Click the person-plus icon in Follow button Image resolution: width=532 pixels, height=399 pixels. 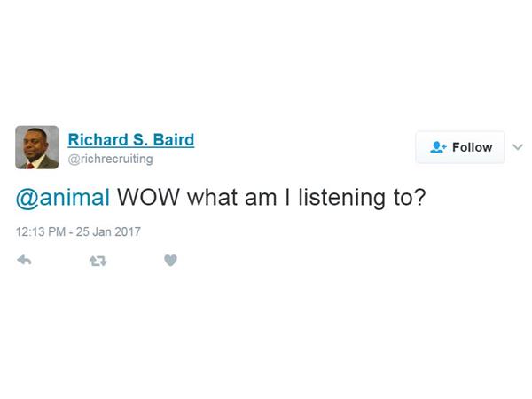(x=437, y=147)
